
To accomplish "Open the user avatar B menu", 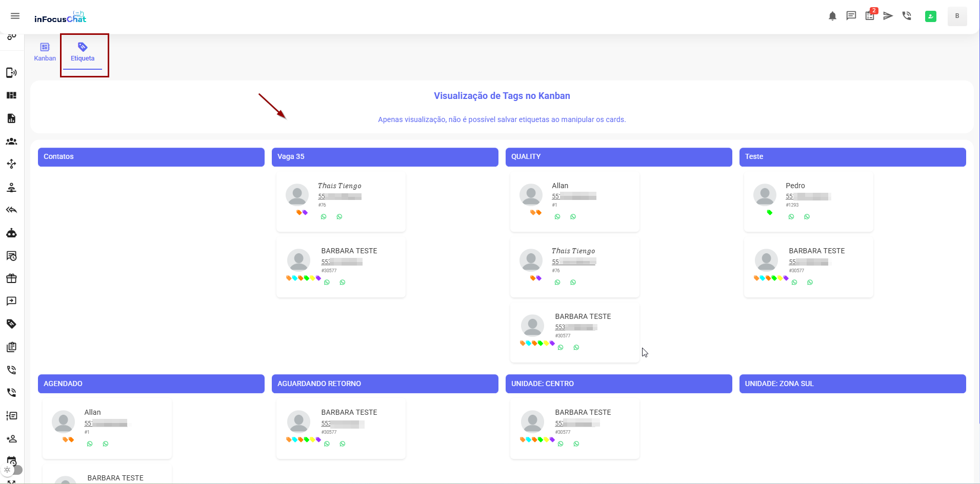I will pyautogui.click(x=957, y=16).
